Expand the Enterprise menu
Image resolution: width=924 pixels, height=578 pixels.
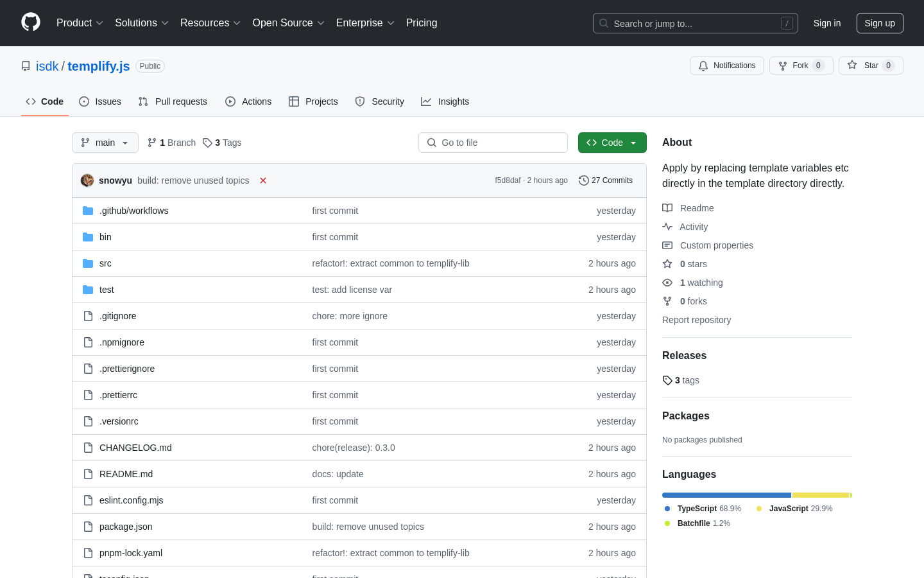point(365,22)
